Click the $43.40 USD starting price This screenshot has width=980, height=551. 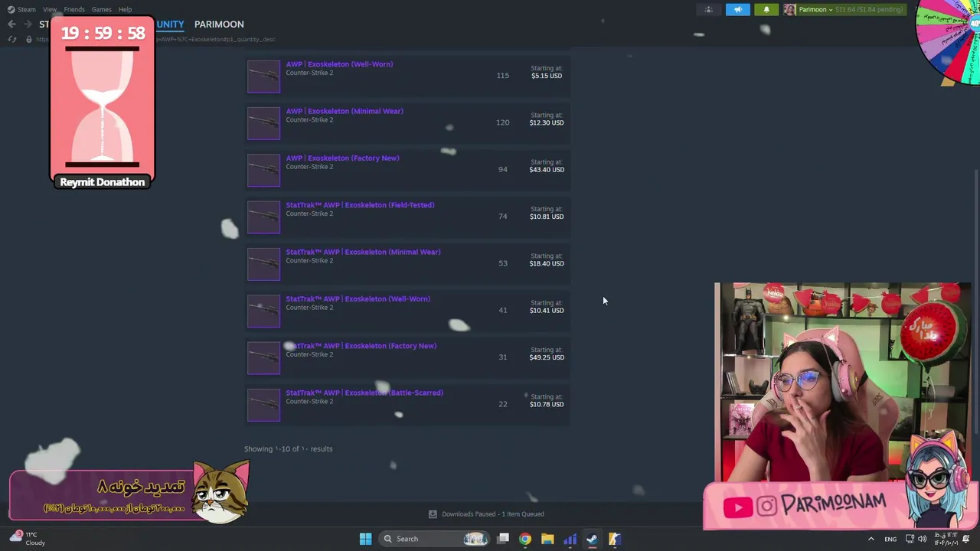pos(547,169)
